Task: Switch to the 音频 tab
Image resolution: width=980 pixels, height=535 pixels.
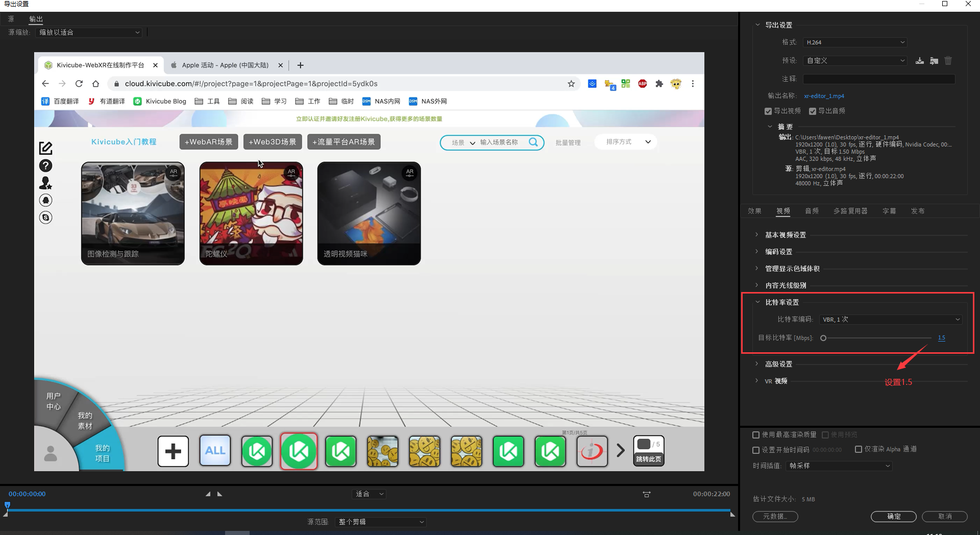Action: [812, 211]
